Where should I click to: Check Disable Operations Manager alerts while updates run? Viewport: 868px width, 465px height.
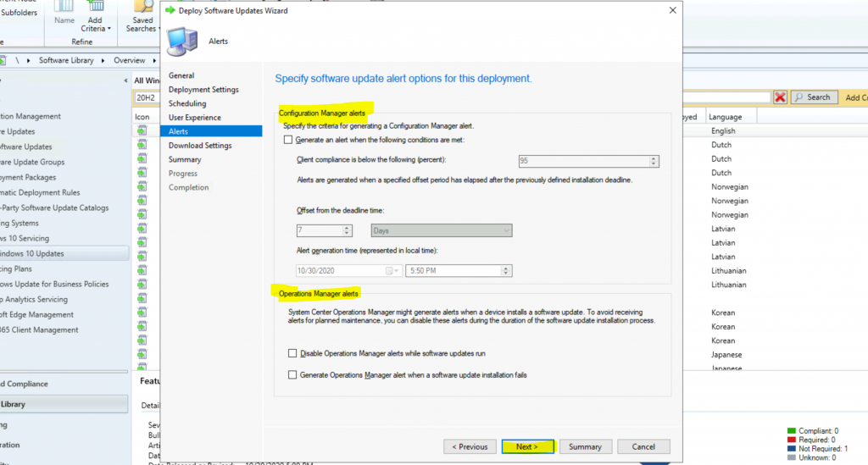click(x=292, y=353)
